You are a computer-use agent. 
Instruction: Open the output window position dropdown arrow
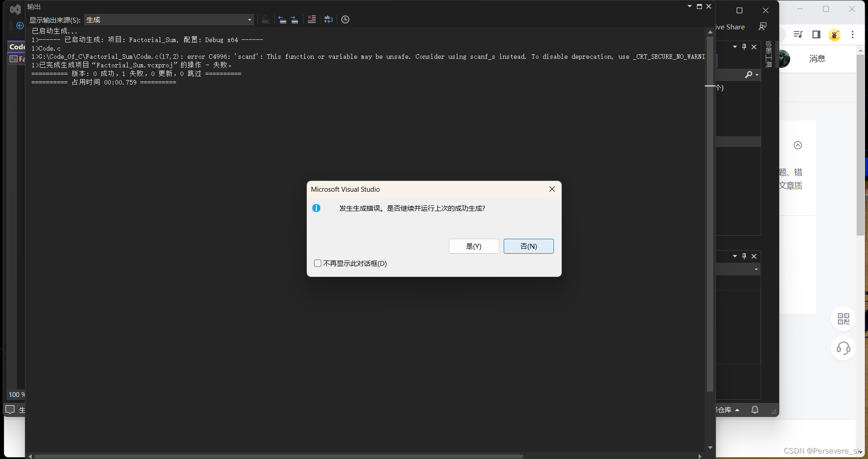coord(690,6)
